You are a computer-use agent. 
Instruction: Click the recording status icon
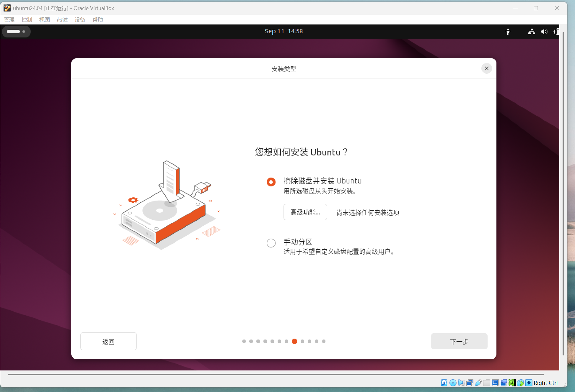504,383
